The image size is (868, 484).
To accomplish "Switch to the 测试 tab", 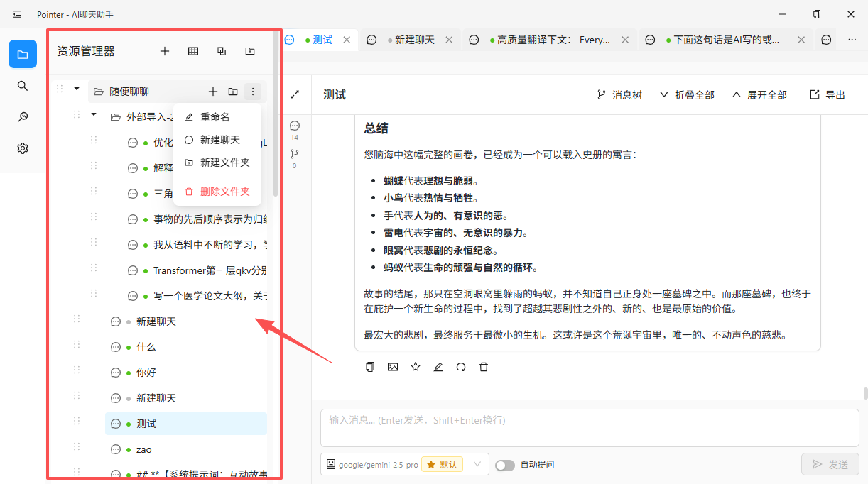I will click(x=318, y=40).
